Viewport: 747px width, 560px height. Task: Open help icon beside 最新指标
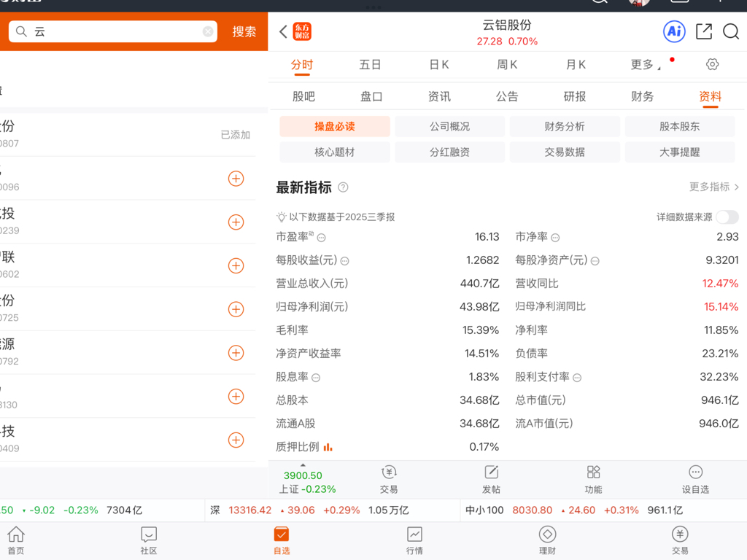pos(343,187)
